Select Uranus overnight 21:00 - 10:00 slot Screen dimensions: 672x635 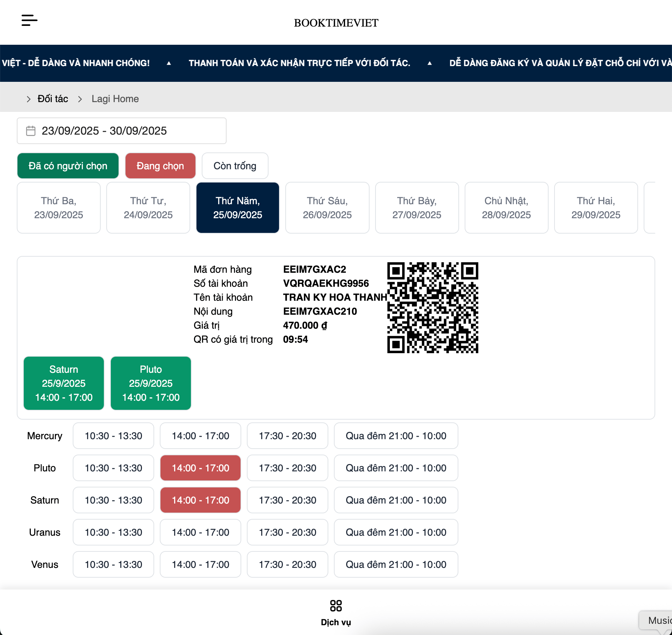tap(396, 532)
